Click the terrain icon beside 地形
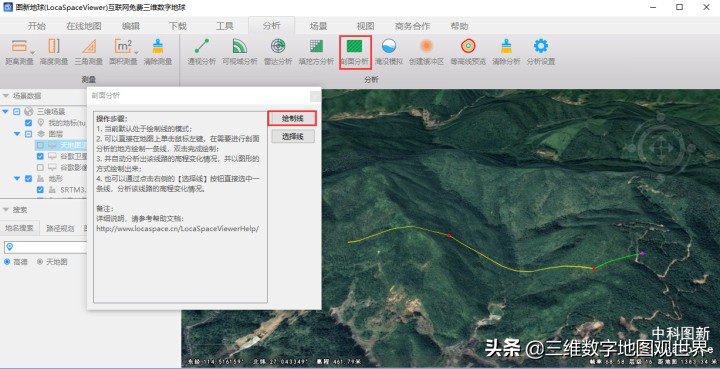Screen dimensions: 720x369 click(x=40, y=178)
